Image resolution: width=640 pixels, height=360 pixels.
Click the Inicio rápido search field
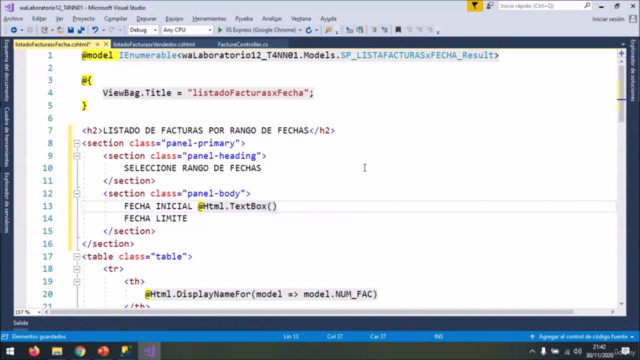545,6
